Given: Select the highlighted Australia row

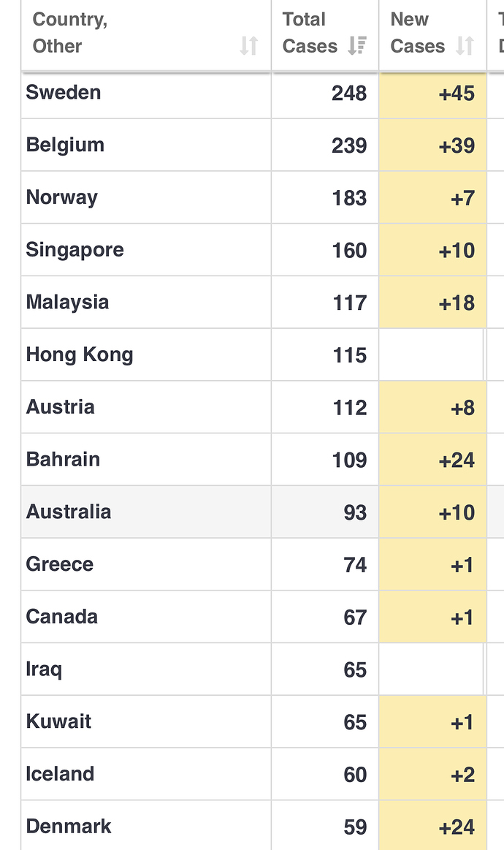Looking at the screenshot, I should (x=262, y=512).
